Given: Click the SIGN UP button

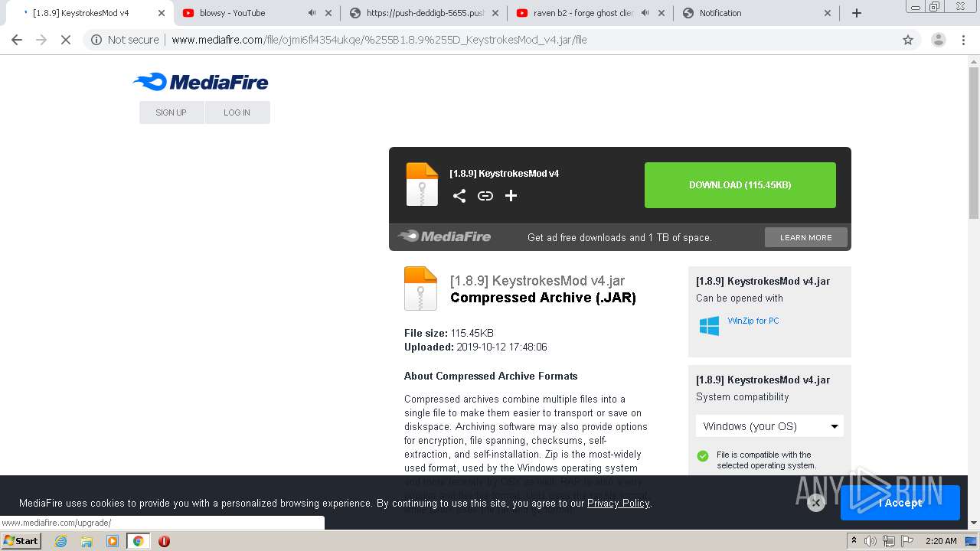Looking at the screenshot, I should [171, 112].
